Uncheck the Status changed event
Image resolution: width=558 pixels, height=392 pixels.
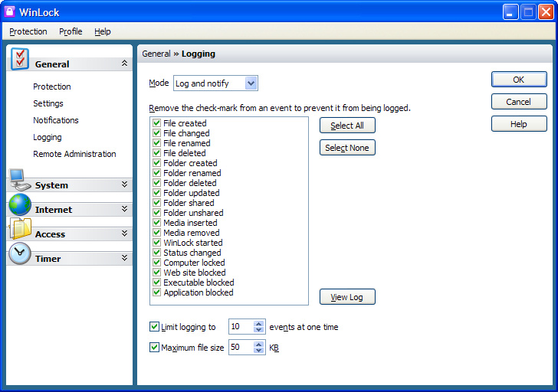[x=156, y=253]
